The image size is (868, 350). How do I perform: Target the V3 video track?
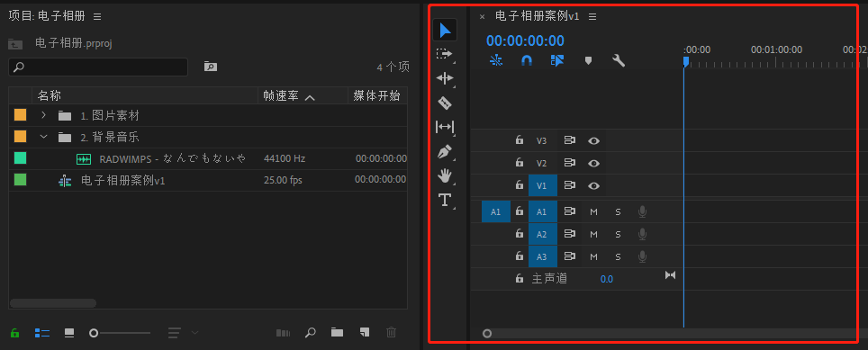point(542,140)
